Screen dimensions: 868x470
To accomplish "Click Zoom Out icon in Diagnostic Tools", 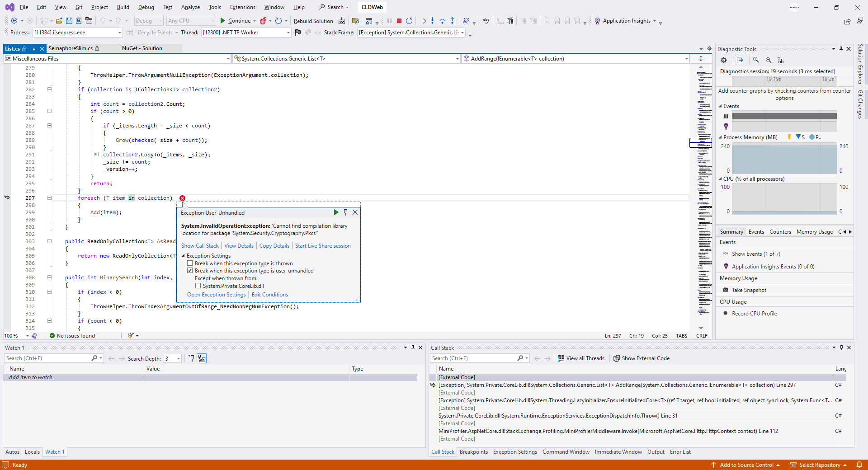I will [768, 60].
